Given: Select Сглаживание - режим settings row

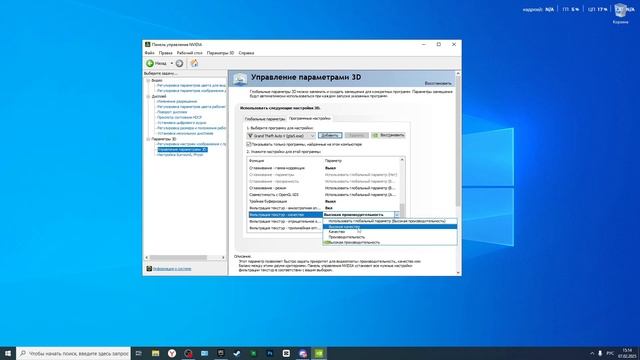Looking at the screenshot, I should point(323,188).
